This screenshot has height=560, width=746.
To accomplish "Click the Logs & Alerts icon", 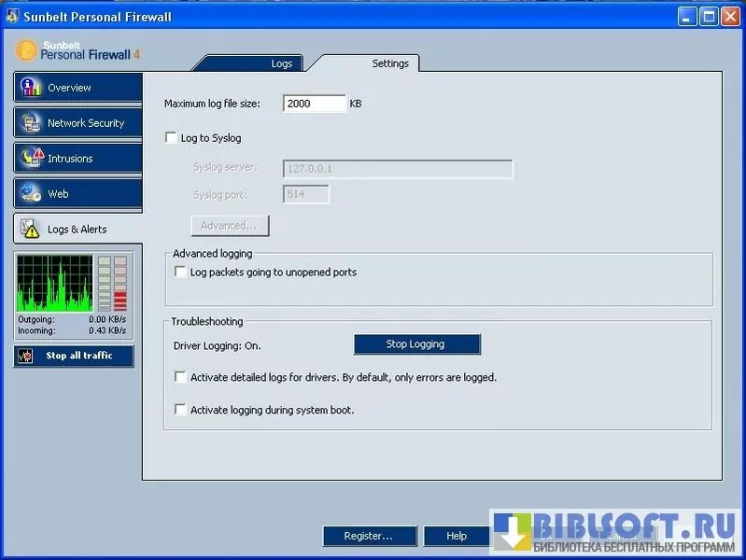I will (x=32, y=230).
